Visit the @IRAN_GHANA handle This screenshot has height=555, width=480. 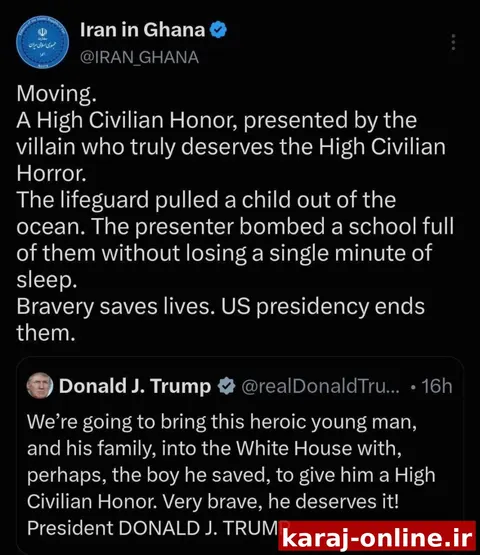(139, 57)
